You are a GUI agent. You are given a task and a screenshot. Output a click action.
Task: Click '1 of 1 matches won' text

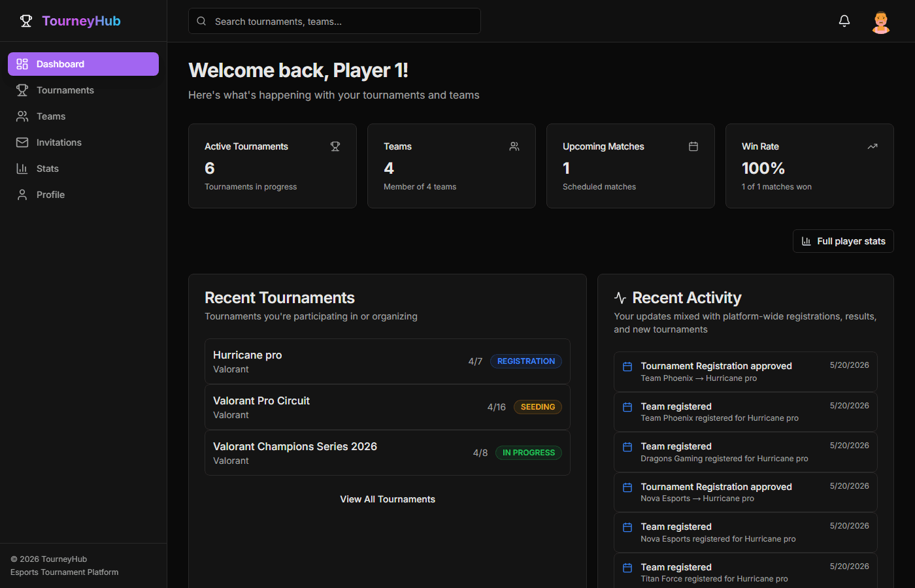coord(776,187)
